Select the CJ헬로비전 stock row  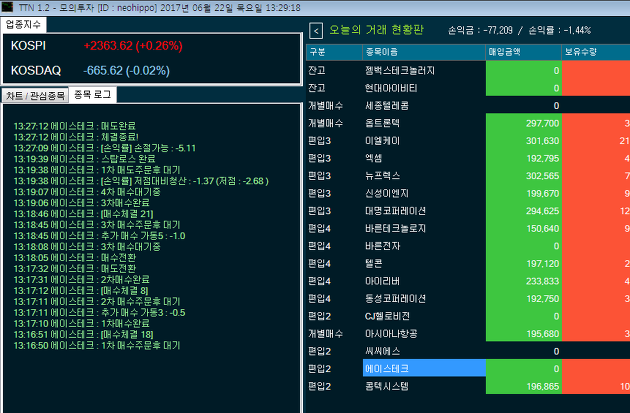point(468,316)
